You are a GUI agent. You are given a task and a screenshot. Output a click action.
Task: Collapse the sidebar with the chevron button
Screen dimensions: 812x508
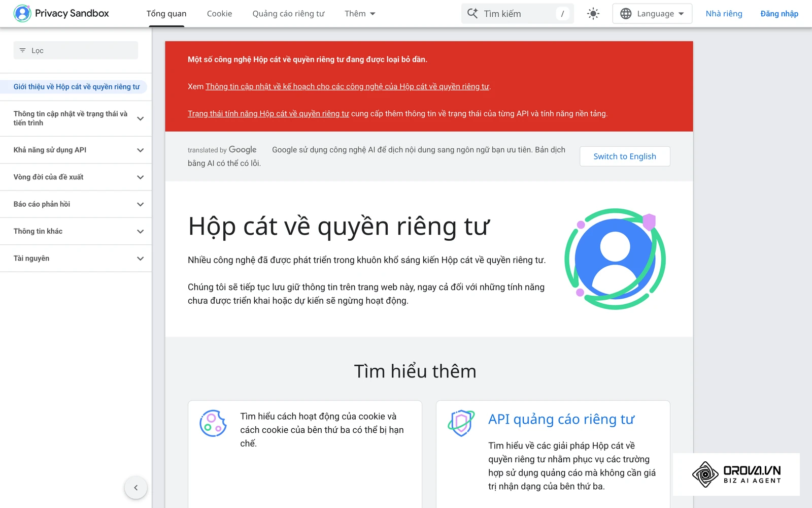(x=136, y=488)
